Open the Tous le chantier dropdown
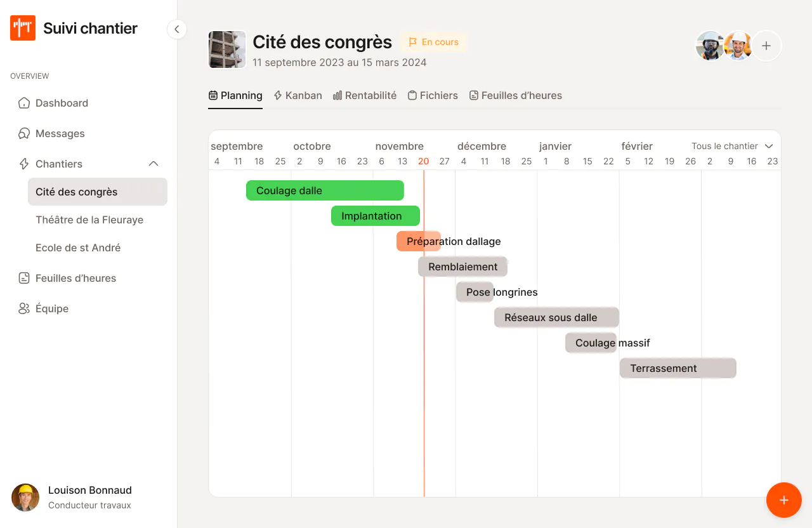Image resolution: width=812 pixels, height=528 pixels. tap(732, 146)
